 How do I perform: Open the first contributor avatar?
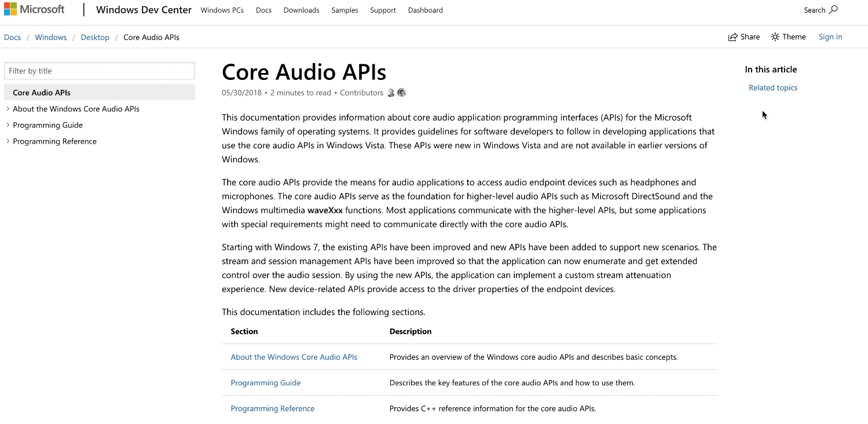tap(391, 93)
